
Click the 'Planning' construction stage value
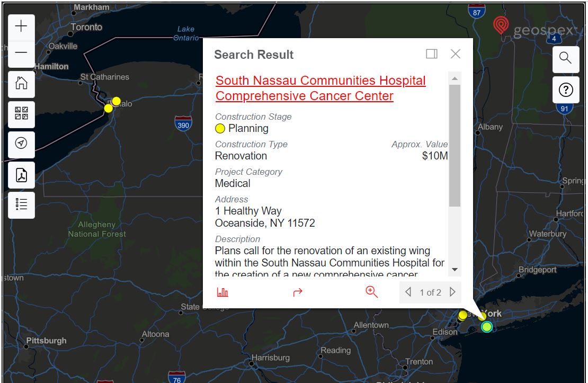pos(248,128)
